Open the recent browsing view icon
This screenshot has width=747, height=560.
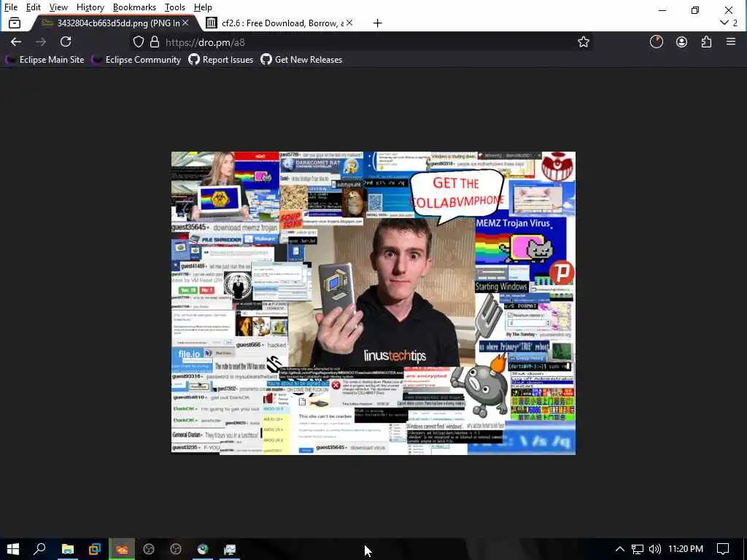(15, 23)
